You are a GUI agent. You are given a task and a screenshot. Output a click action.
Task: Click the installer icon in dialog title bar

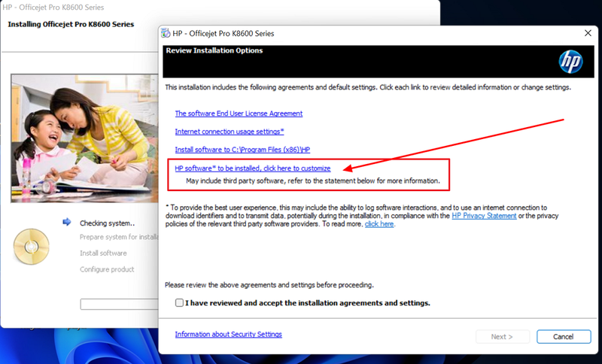pos(166,33)
